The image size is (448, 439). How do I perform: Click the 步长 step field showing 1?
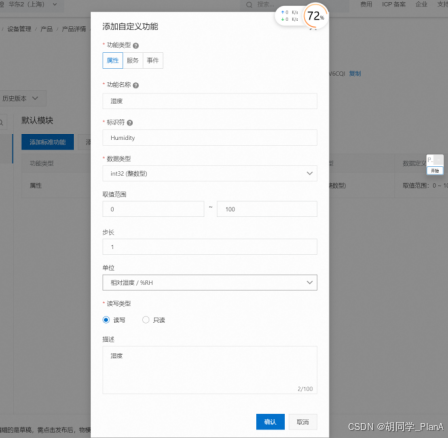pos(210,247)
